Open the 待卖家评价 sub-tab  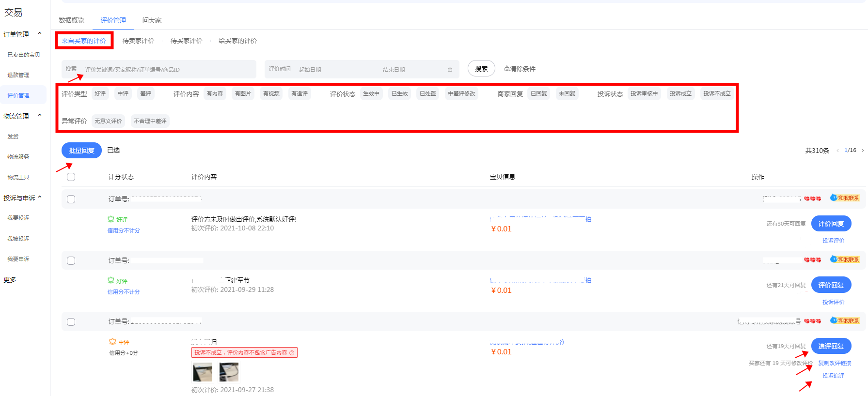[x=138, y=41]
